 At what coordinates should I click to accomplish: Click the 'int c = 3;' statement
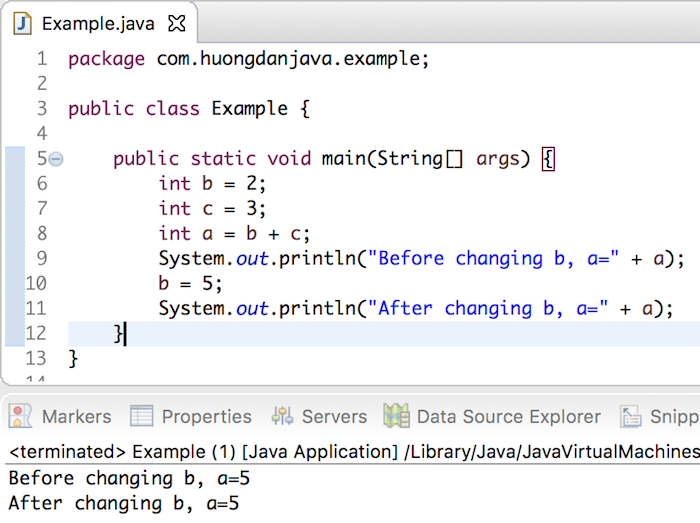click(x=212, y=209)
